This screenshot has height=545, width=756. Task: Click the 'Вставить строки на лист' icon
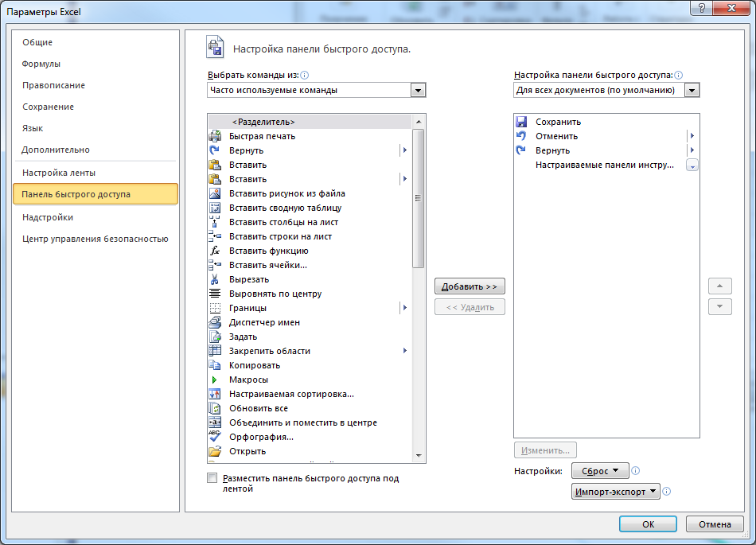(215, 236)
